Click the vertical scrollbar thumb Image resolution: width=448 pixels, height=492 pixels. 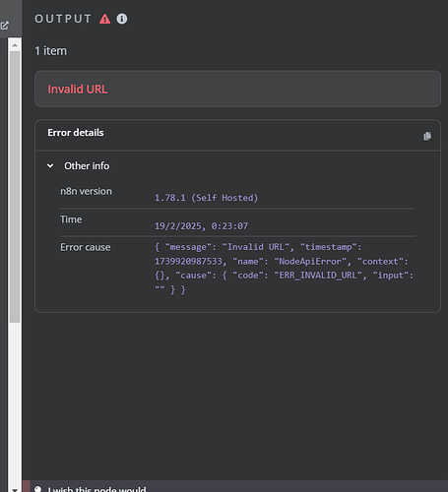pos(15,187)
